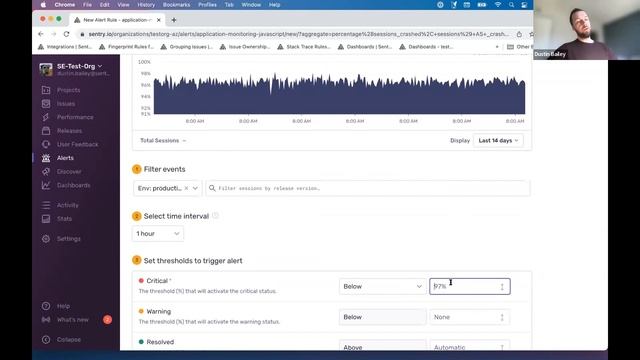640x360 pixels.
Task: Open the Other bookmarks folder
Action: coord(519,47)
